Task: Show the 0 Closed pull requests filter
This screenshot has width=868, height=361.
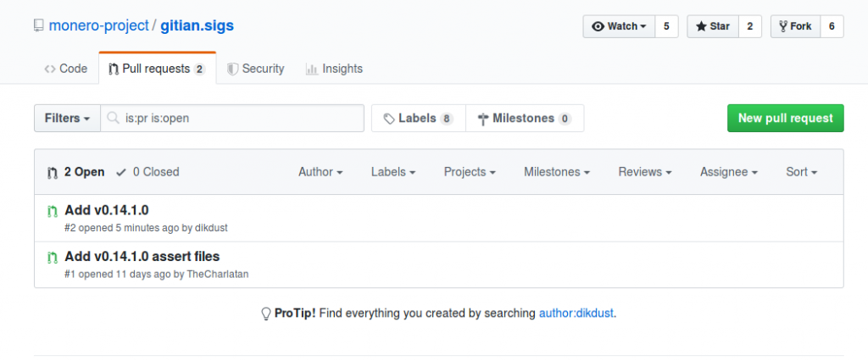Action: (147, 172)
